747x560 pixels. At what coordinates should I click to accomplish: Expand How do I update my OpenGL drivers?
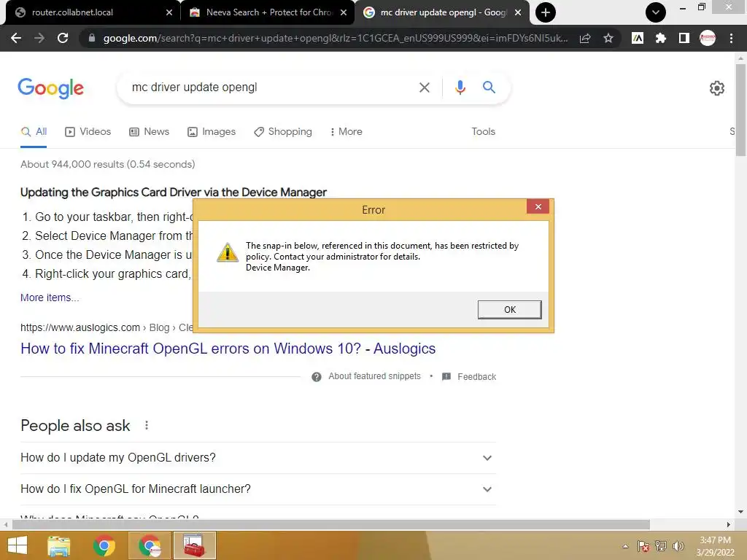coord(258,458)
